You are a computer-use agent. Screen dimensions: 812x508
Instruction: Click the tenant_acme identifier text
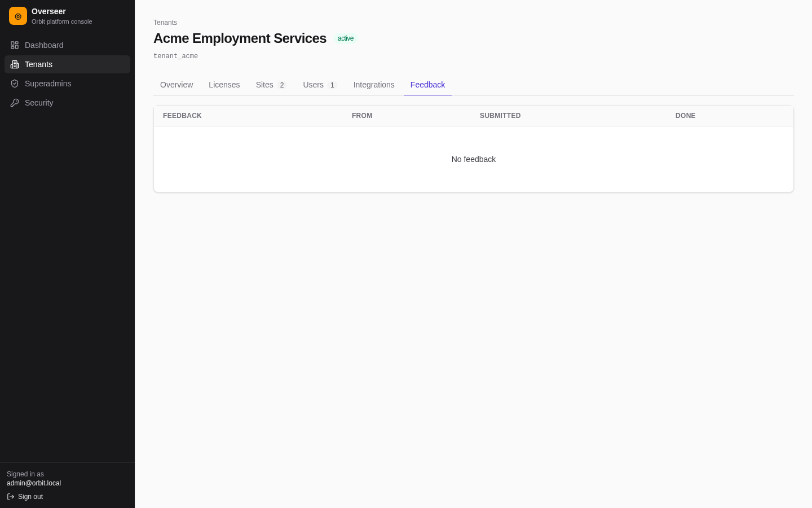pyautogui.click(x=175, y=56)
